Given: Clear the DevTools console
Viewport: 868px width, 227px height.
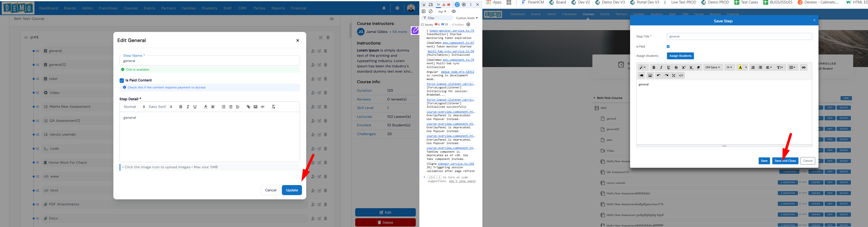Looking at the screenshot, I should [x=431, y=12].
